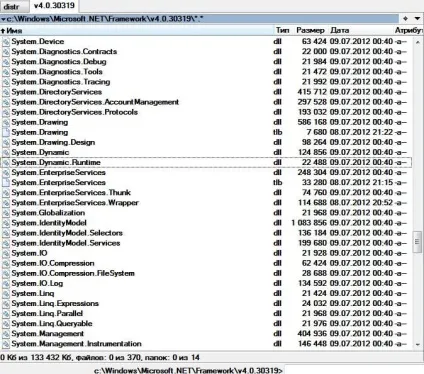
Task: Select the System.IdentityModel file name
Action: [x=49, y=223]
